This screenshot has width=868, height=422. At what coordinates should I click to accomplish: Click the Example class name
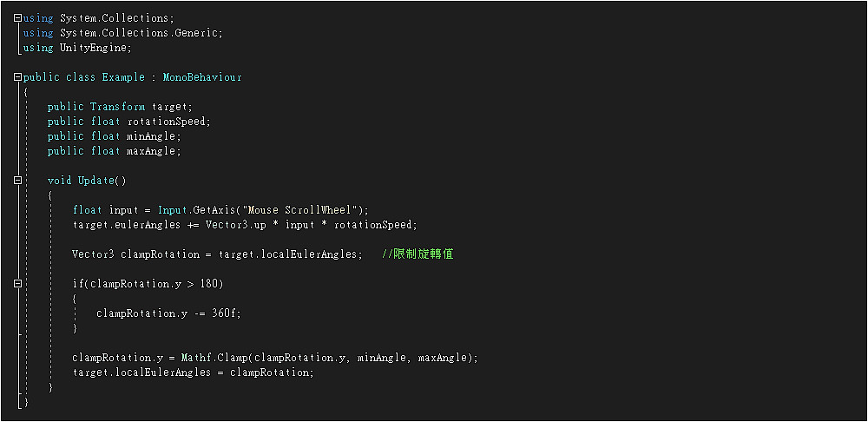point(123,77)
